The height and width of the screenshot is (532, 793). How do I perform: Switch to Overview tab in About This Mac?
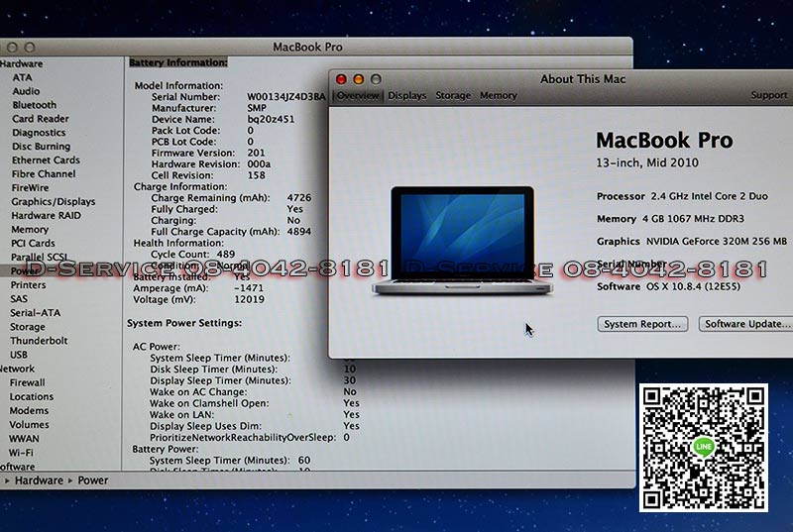[358, 95]
